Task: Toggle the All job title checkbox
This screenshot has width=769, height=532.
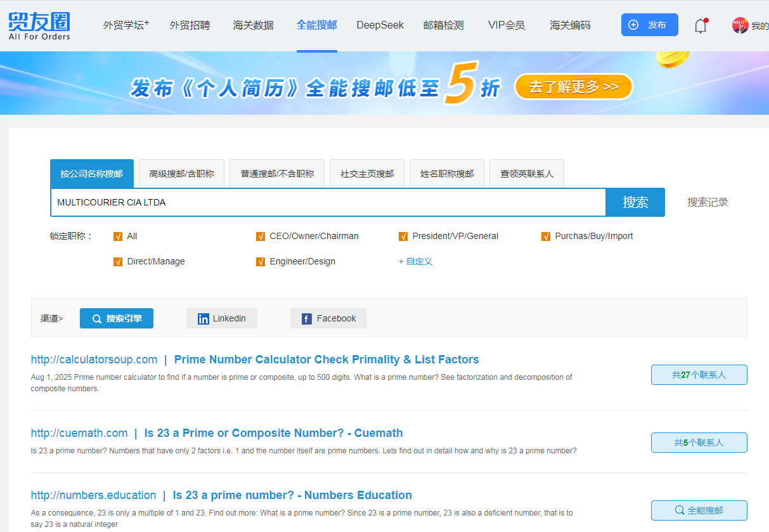Action: [x=118, y=237]
